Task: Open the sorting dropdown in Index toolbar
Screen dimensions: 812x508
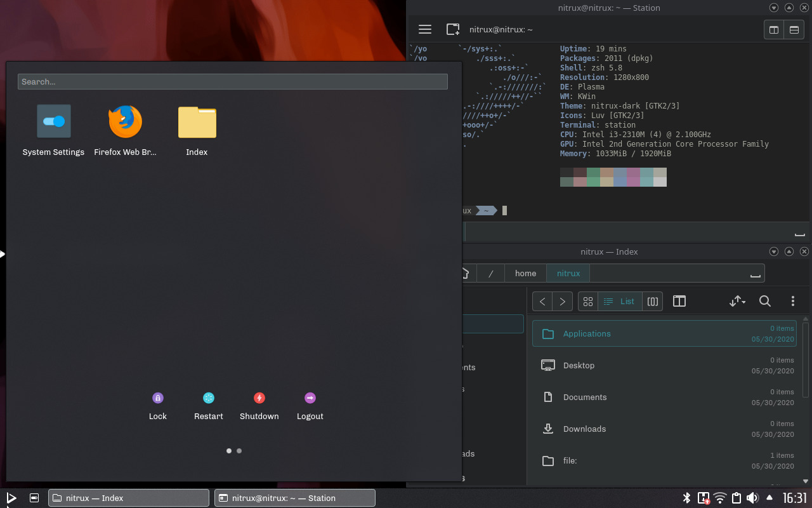Action: [737, 301]
